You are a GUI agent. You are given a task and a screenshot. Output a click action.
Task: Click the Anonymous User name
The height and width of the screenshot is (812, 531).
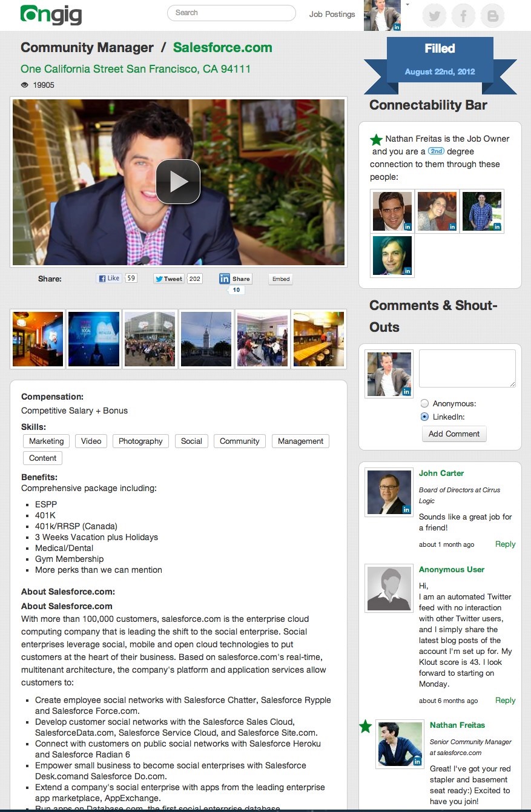(x=452, y=569)
